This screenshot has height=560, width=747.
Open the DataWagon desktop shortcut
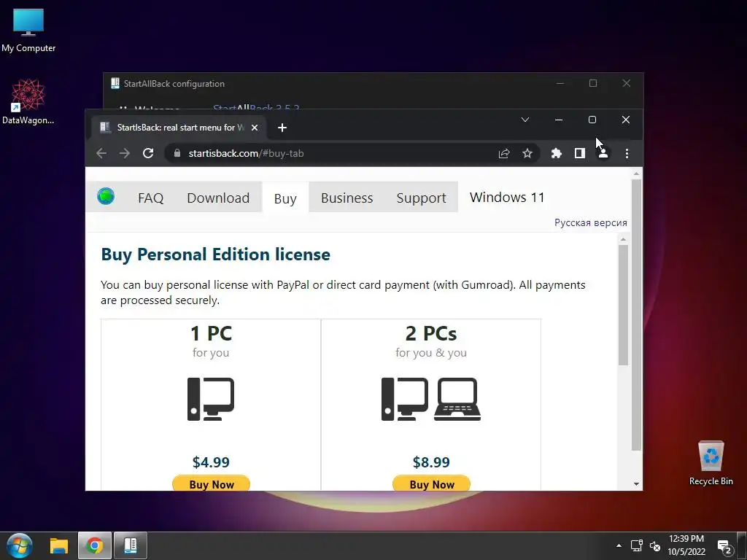28,102
